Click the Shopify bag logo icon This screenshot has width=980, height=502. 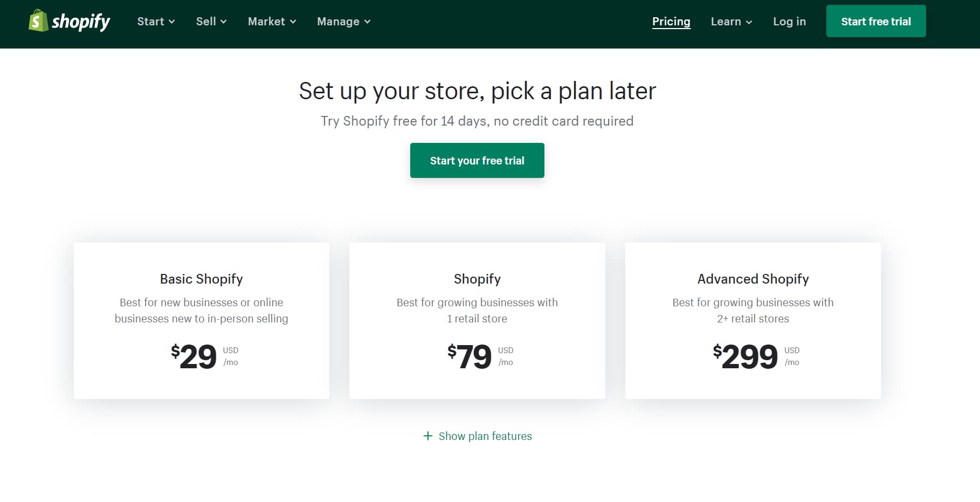[37, 20]
